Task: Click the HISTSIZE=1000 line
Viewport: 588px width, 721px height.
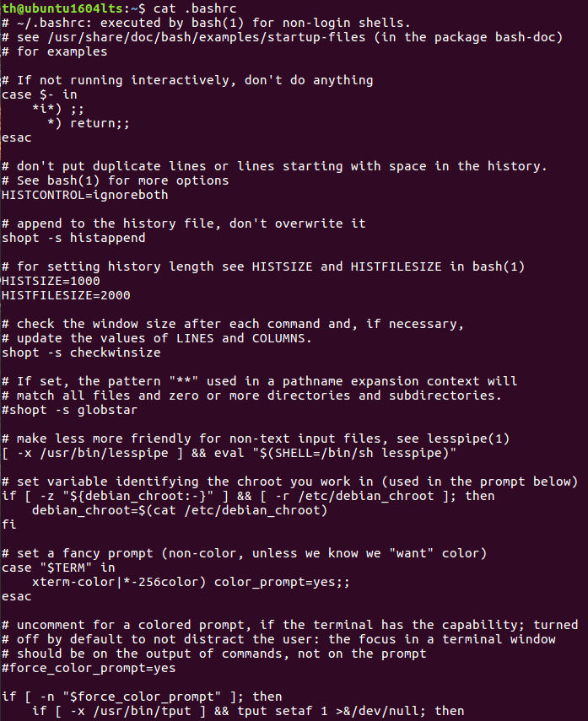Action: coord(51,281)
